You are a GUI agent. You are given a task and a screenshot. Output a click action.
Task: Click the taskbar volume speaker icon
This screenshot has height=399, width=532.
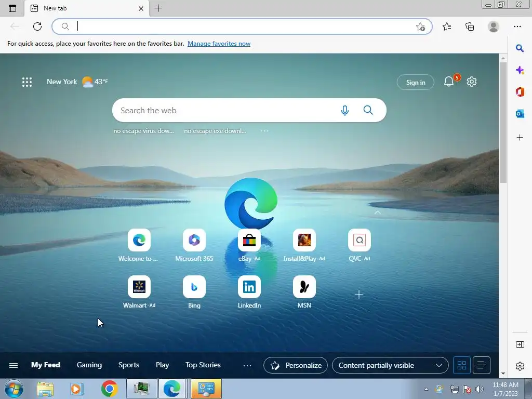(x=480, y=389)
